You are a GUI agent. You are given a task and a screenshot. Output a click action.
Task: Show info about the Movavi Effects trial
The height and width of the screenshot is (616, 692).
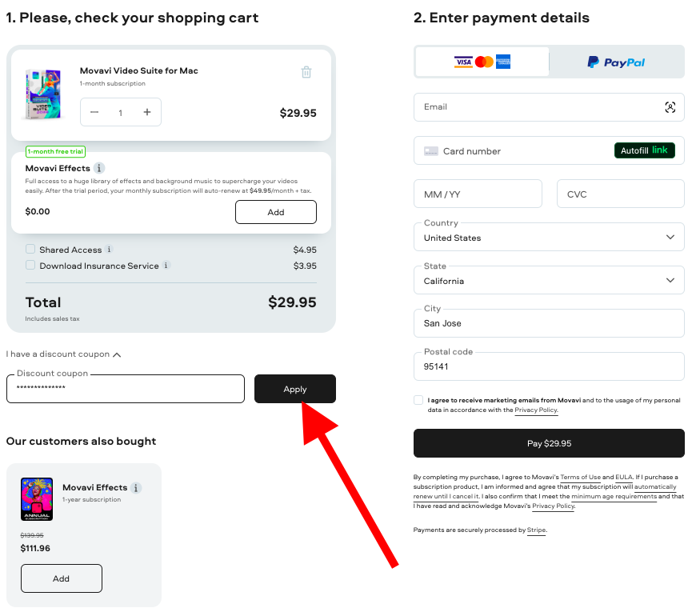click(x=99, y=169)
